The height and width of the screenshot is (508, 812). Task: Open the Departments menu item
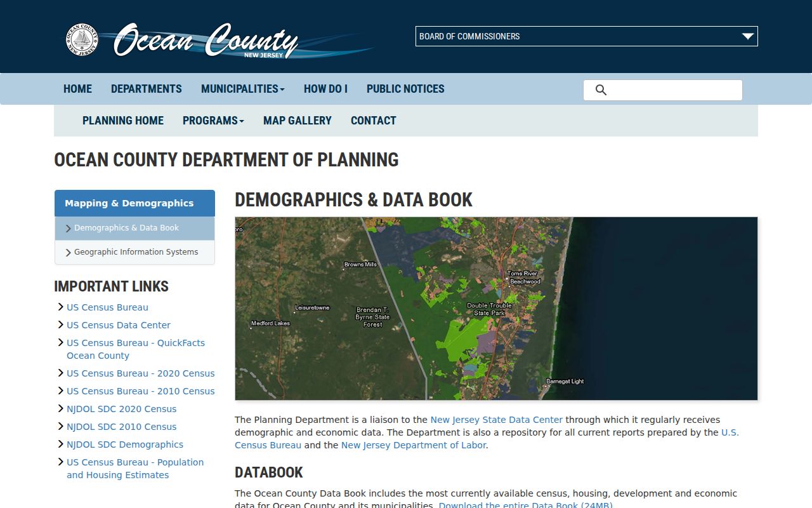[147, 89]
